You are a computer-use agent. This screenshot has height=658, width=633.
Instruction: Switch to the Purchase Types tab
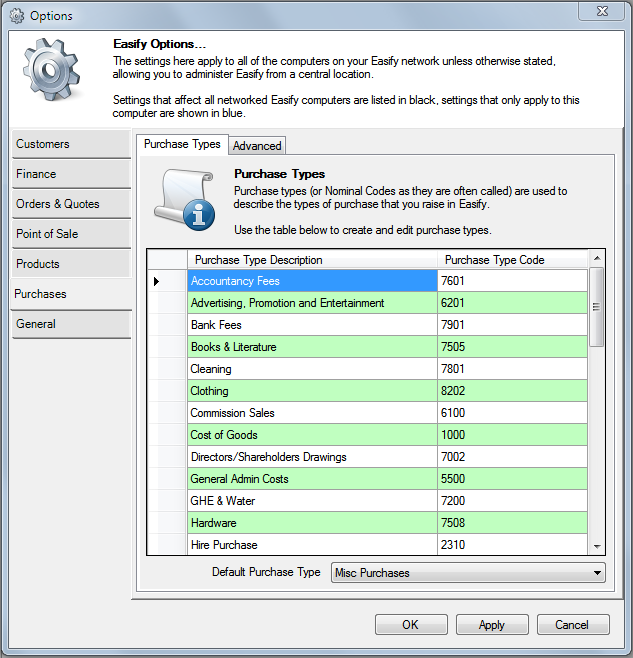(182, 144)
